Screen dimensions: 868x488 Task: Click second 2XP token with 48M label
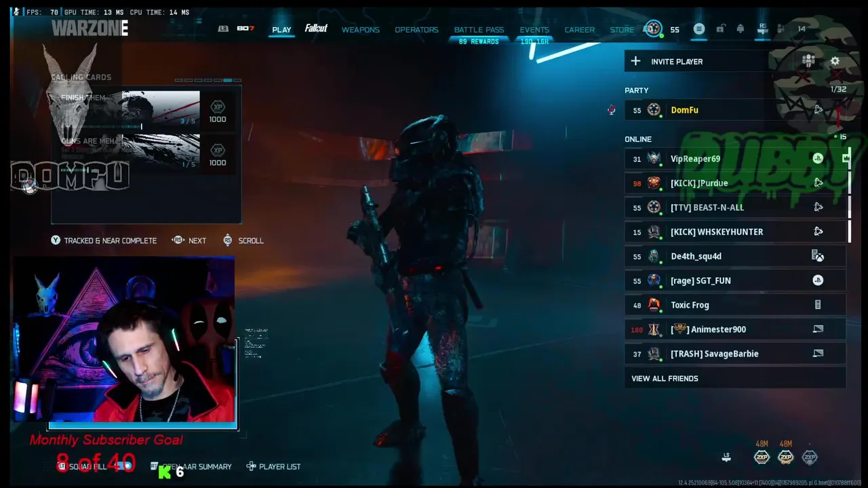[785, 457]
